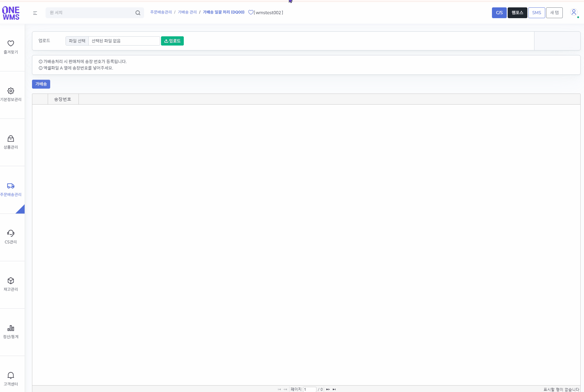Go to first page pager icon
Screen dimensions: 584x392
(279, 389)
